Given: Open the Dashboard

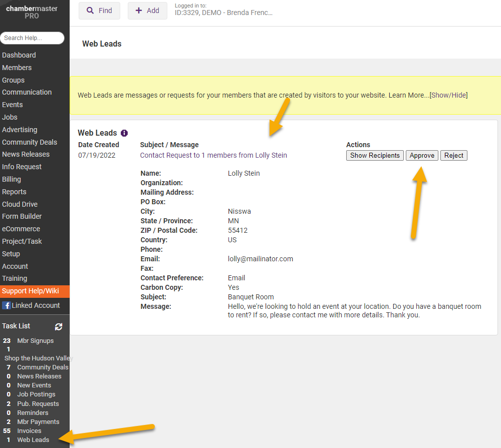Looking at the screenshot, I should coord(19,55).
